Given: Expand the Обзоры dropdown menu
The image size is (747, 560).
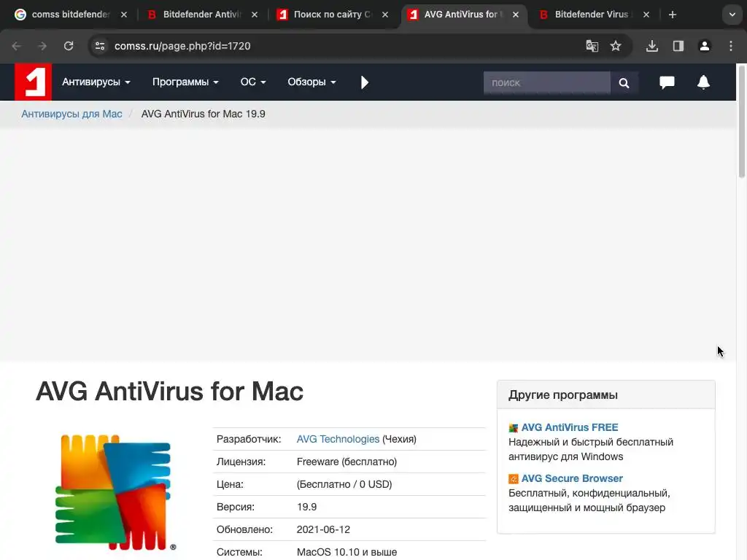Looking at the screenshot, I should coord(311,82).
